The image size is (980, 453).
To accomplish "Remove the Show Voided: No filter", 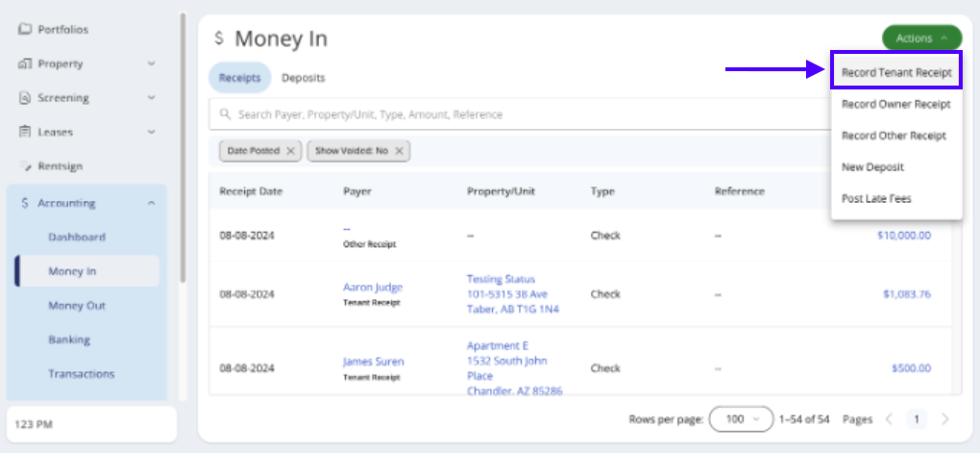I will pyautogui.click(x=399, y=151).
